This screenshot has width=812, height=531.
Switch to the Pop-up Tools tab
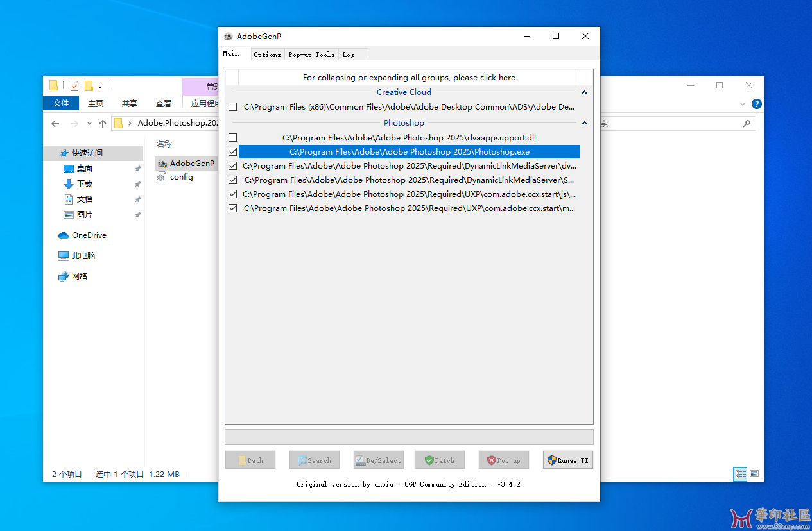click(x=311, y=55)
